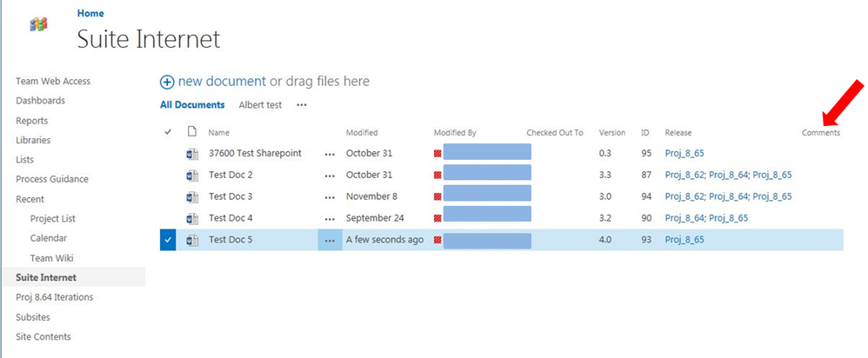Select All Documents view

(x=192, y=104)
